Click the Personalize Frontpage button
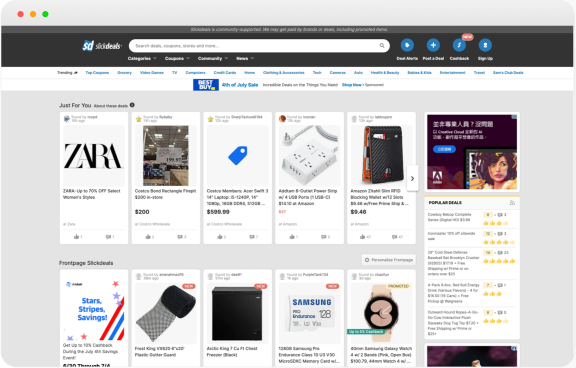 pyautogui.click(x=389, y=260)
